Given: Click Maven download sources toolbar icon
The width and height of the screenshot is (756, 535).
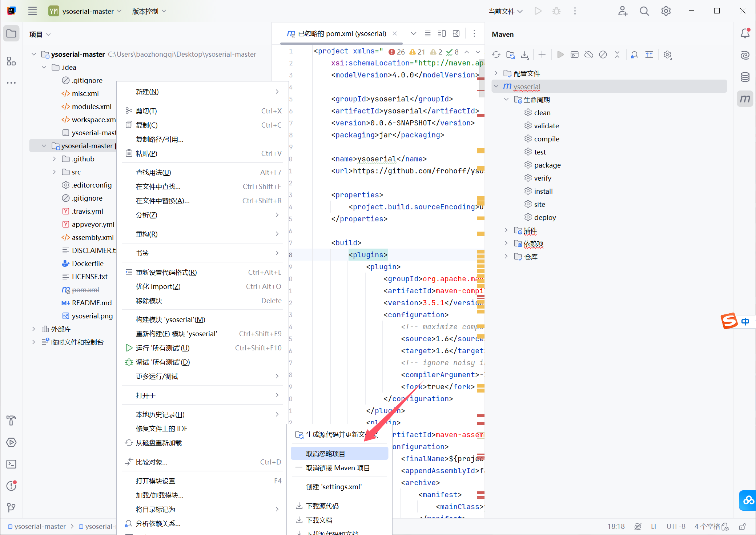Looking at the screenshot, I should point(525,55).
